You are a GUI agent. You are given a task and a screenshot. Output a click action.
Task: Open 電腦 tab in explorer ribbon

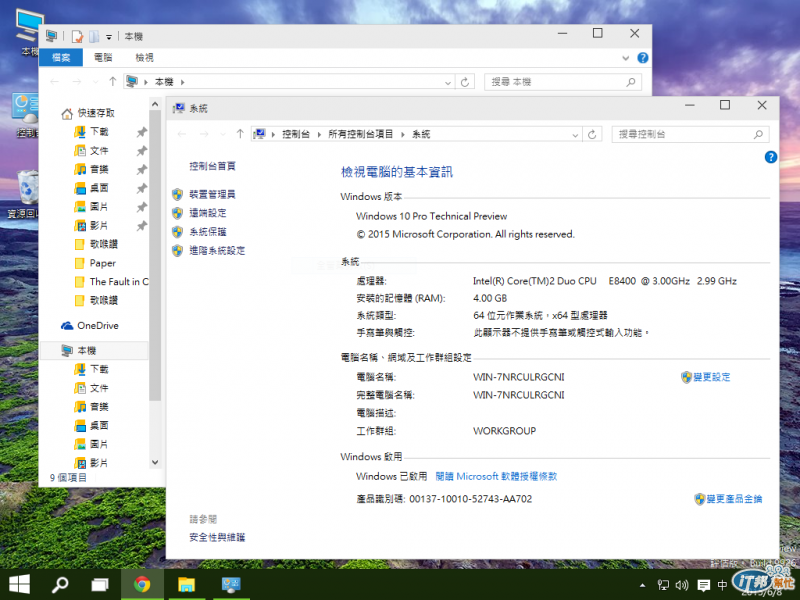coord(103,58)
